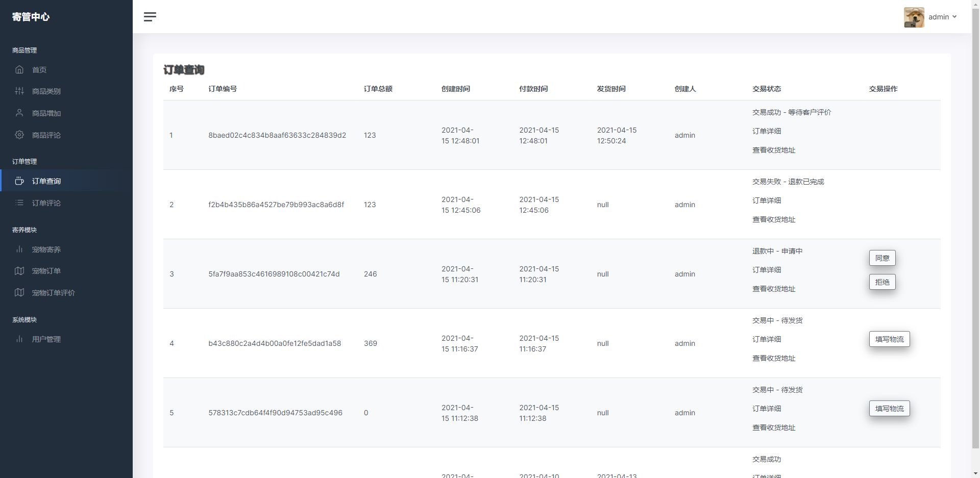Click the 付款时间 column header
The image size is (980, 478).
pos(533,89)
